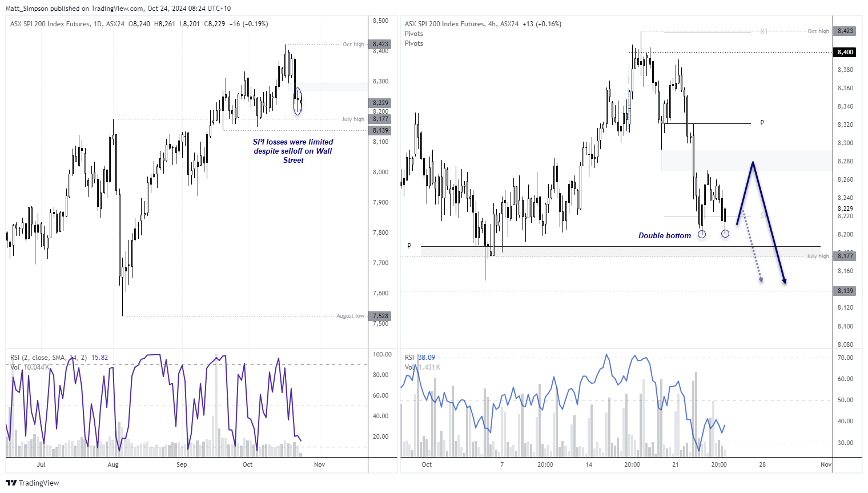Click the Jul label on the daily time axis
Image resolution: width=868 pixels, height=493 pixels.
point(41,464)
